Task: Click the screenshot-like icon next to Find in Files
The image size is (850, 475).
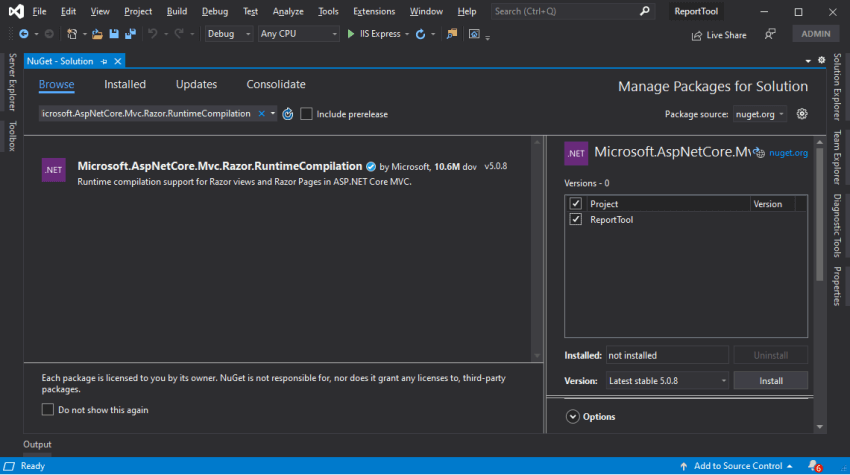Action: (474, 34)
